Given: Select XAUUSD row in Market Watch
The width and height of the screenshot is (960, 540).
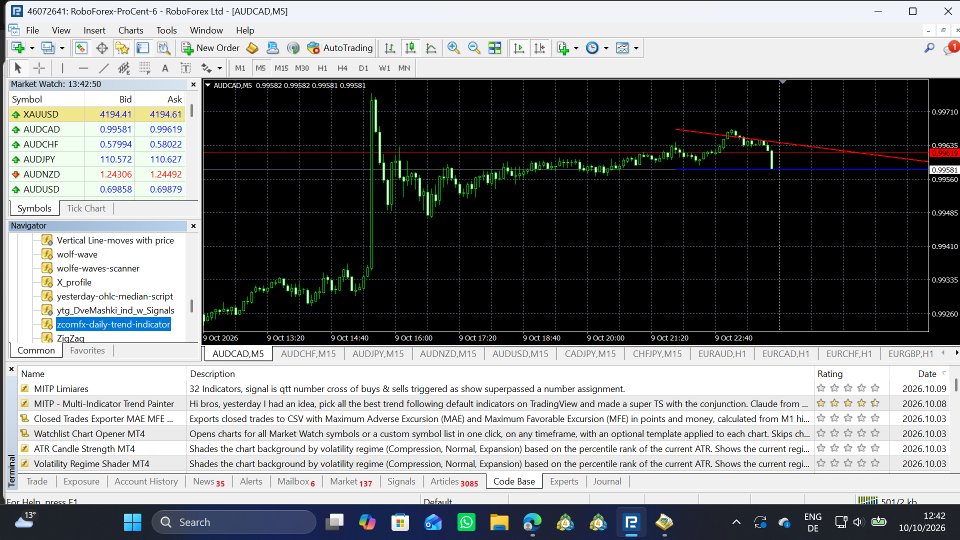Looking at the screenshot, I should coord(96,114).
